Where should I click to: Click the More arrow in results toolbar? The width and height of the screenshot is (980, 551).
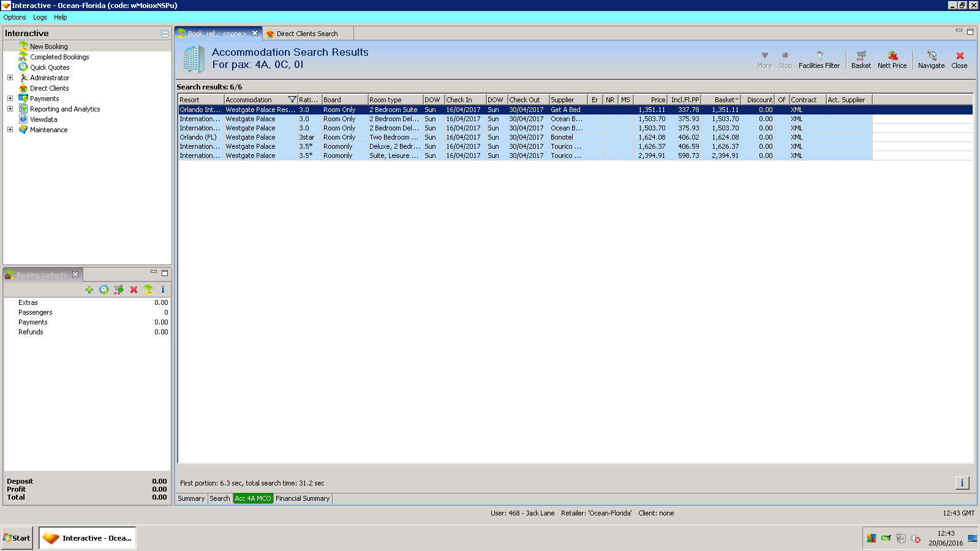point(764,59)
